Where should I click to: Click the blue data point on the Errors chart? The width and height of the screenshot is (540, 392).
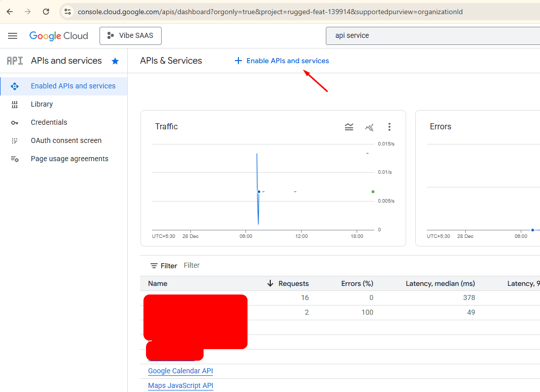533,230
